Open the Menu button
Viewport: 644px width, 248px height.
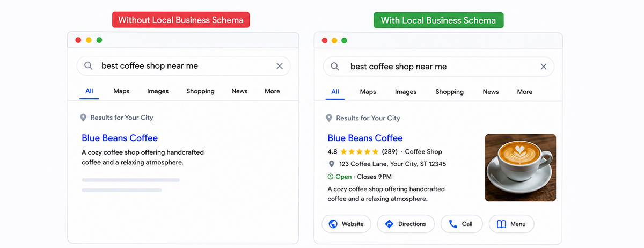coord(511,224)
